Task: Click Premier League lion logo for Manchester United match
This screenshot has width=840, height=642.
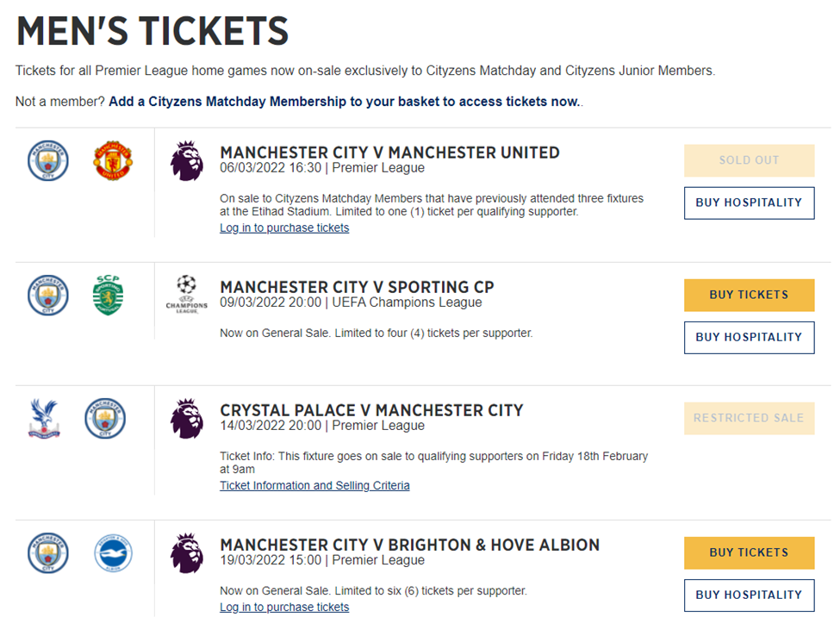Action: click(187, 161)
